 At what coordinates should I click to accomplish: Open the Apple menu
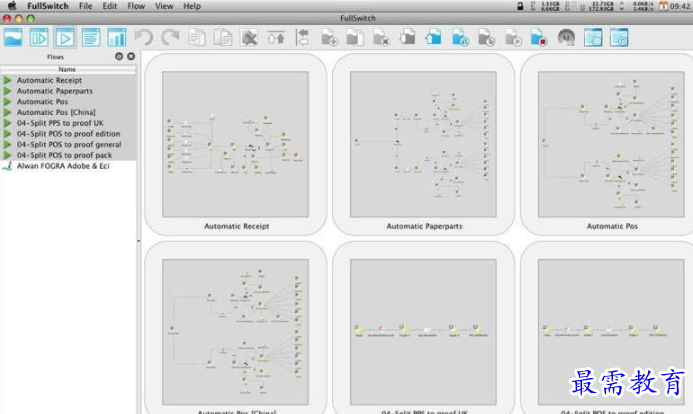(x=12, y=6)
